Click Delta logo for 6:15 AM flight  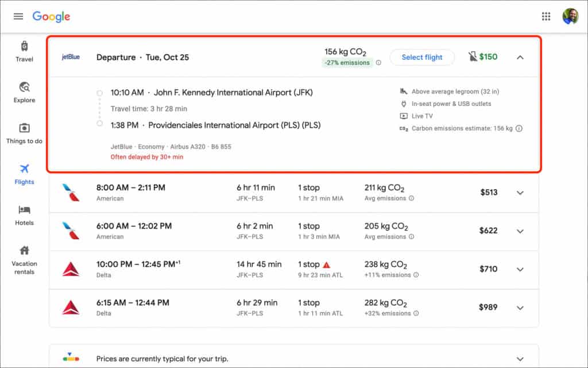coord(71,308)
